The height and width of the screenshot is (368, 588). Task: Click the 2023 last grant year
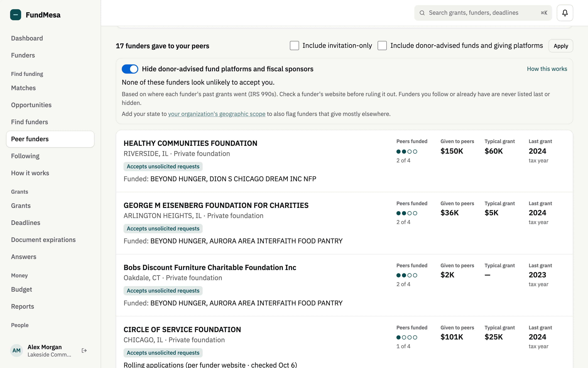(x=537, y=275)
